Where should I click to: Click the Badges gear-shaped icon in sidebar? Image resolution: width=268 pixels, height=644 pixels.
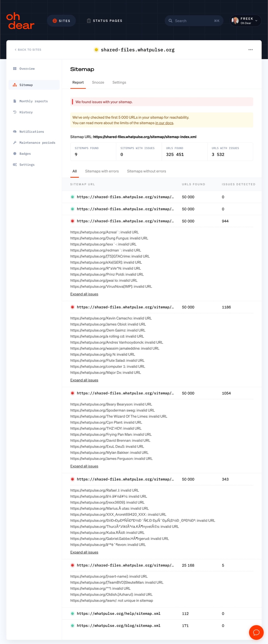15,154
